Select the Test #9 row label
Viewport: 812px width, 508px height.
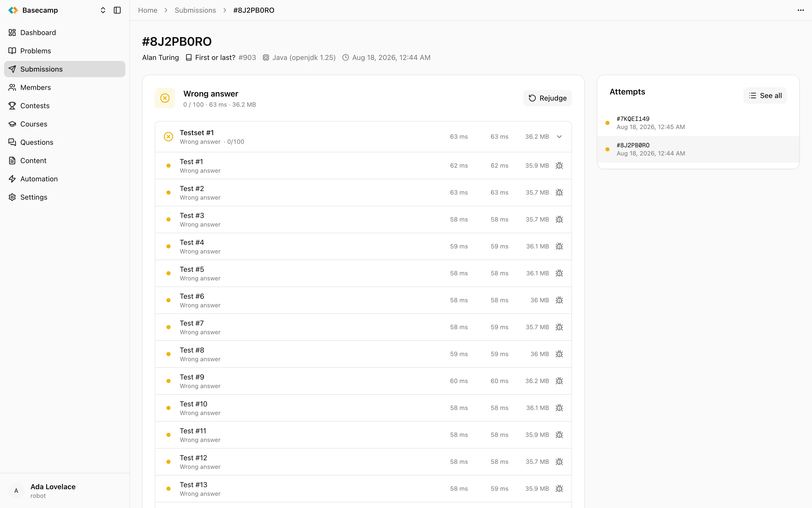[x=192, y=377]
